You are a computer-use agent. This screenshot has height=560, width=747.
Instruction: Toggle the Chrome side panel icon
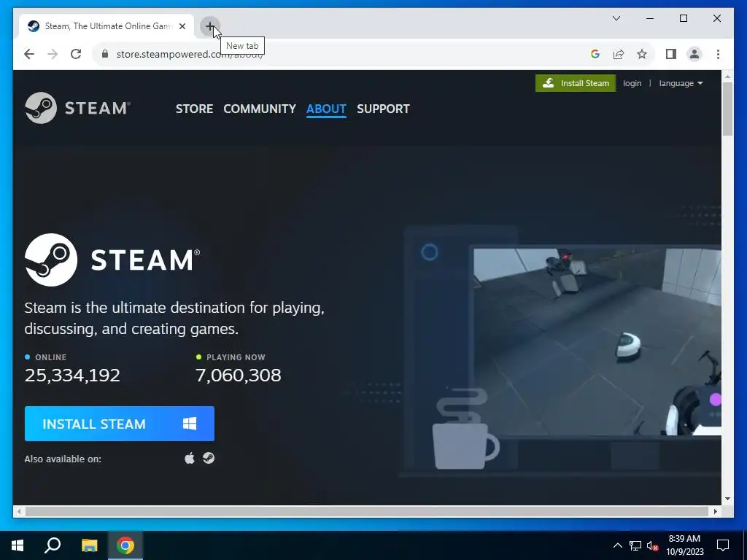(x=671, y=54)
